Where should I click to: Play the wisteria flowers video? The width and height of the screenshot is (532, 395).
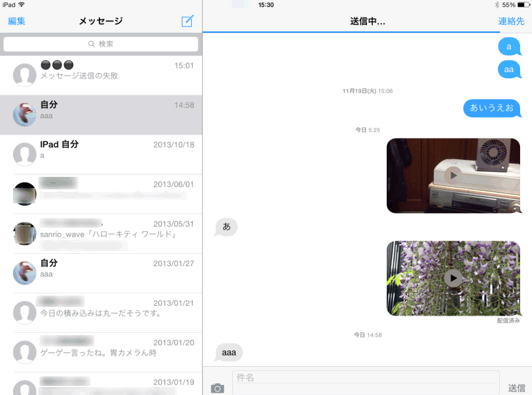pos(452,277)
